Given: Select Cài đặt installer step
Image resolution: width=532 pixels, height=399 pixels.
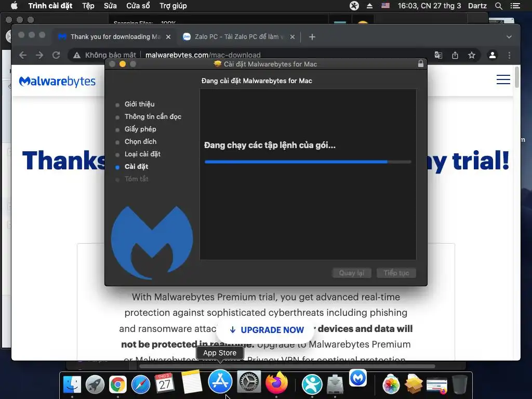Looking at the screenshot, I should [136, 167].
